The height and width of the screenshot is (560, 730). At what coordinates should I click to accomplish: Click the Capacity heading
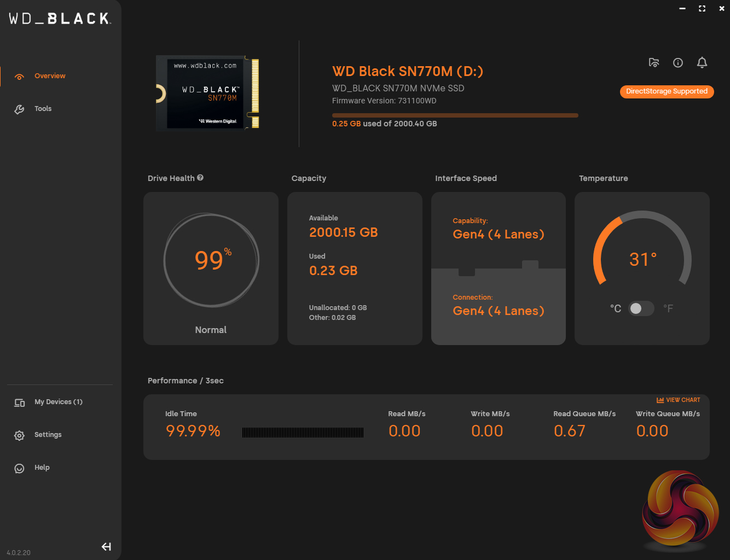coord(309,178)
